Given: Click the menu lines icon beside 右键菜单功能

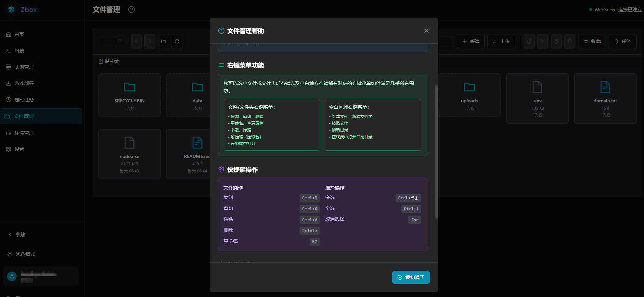Looking at the screenshot, I should [221, 65].
